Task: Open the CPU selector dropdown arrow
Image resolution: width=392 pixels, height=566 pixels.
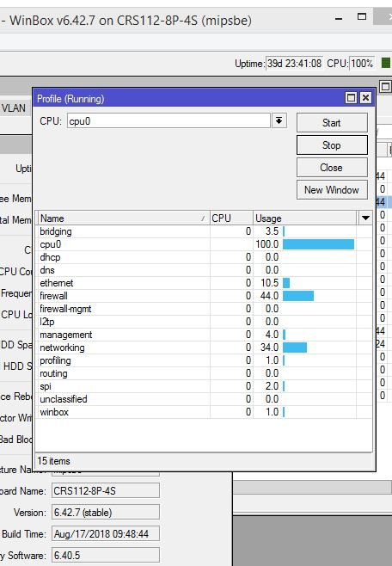Action: tap(279, 120)
